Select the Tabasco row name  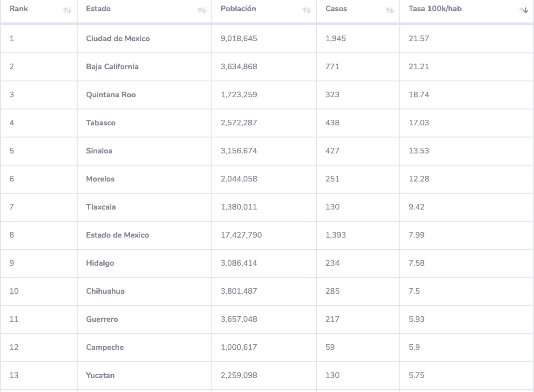coord(101,123)
